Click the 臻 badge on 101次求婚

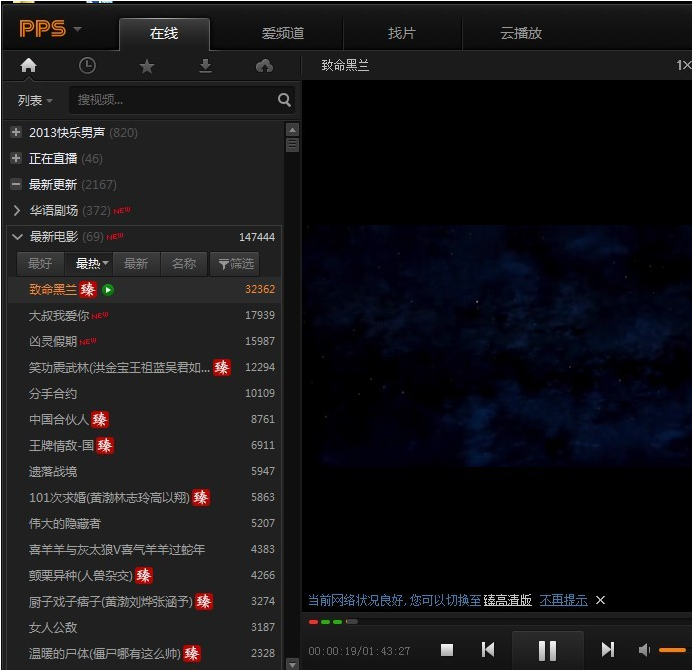pos(201,497)
